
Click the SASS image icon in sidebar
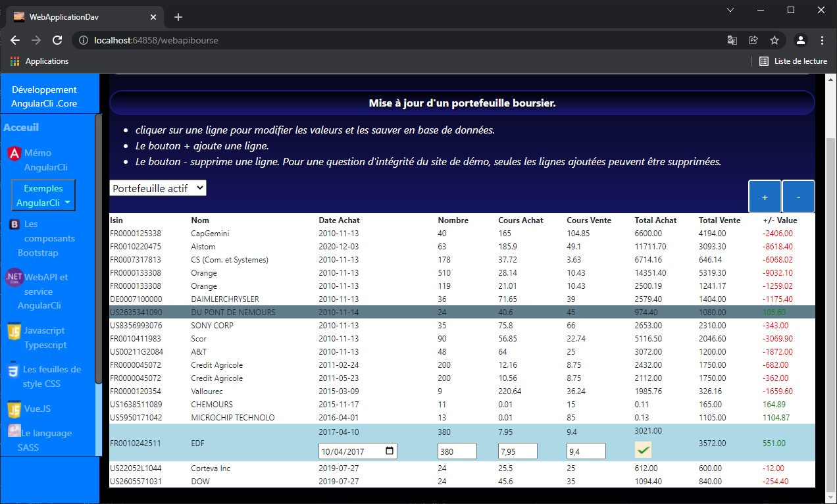click(x=14, y=431)
